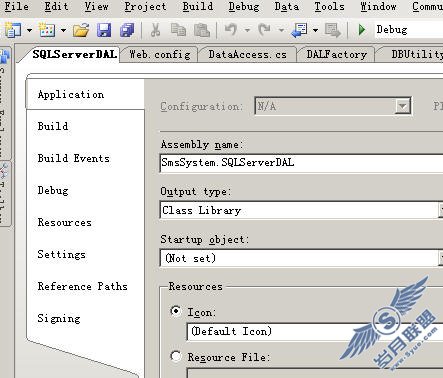Click the Open File folder icon
The height and width of the screenshot is (378, 443).
(x=81, y=30)
